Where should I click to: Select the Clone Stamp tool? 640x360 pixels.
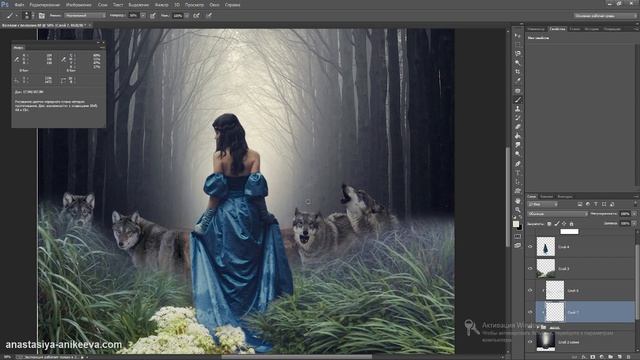tap(518, 109)
